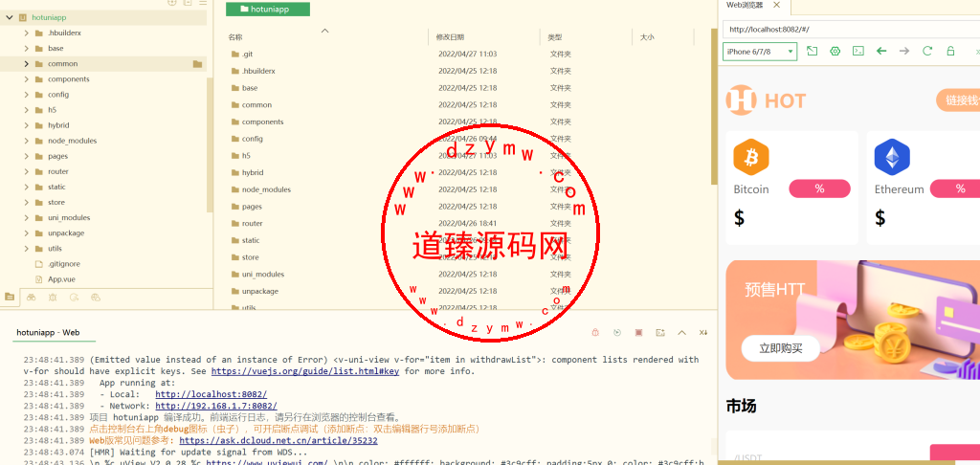The image size is (980, 465).
Task: Select App.vue in the project tree
Action: click(61, 279)
